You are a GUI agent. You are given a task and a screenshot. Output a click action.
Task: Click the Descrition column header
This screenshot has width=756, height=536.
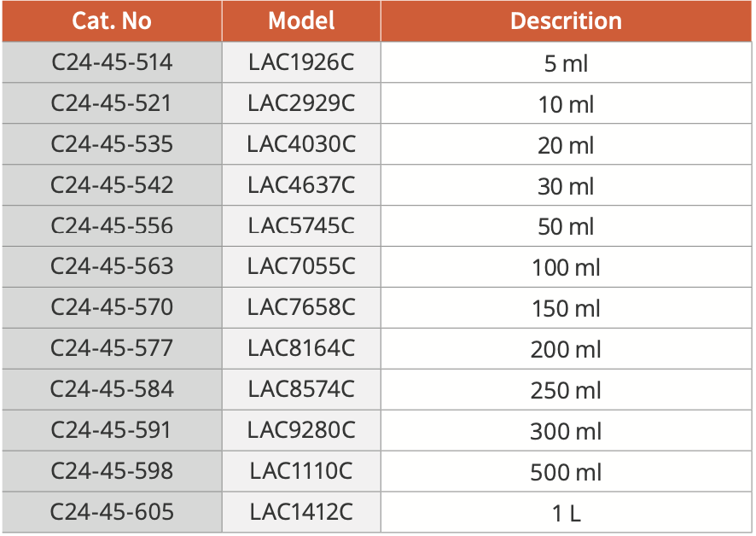coord(566,20)
